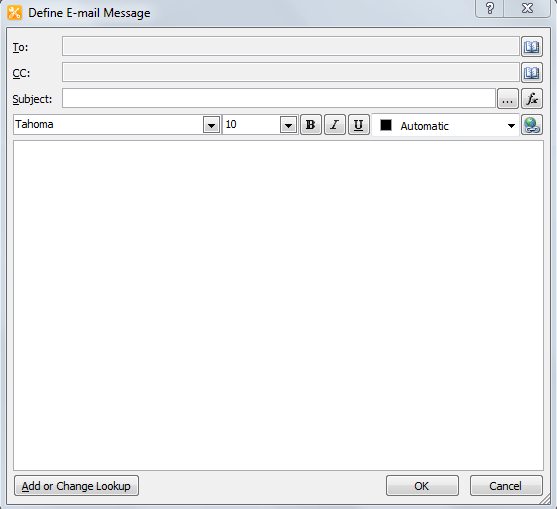The image size is (557, 509).
Task: Expand the font size 10 dropdown
Action: [288, 125]
